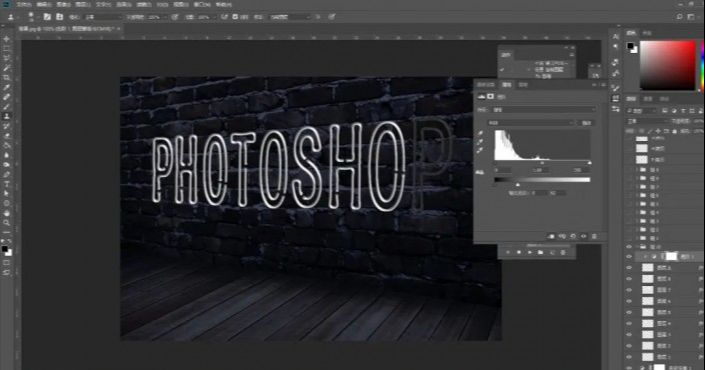This screenshot has width=705, height=370.
Task: Toggle adjustment layer visibility in Properties footer
Action: [584, 236]
